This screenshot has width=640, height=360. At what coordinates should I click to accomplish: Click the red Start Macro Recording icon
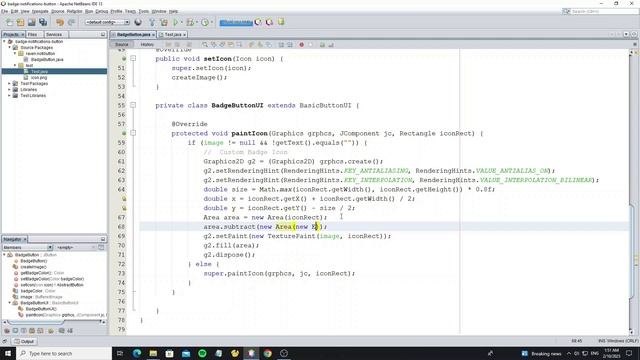tap(302, 44)
